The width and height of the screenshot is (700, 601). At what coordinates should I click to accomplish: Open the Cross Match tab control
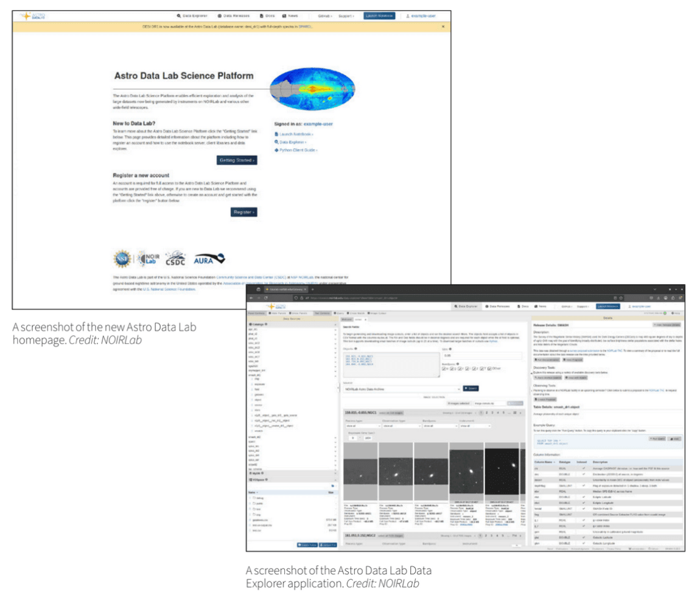click(356, 313)
